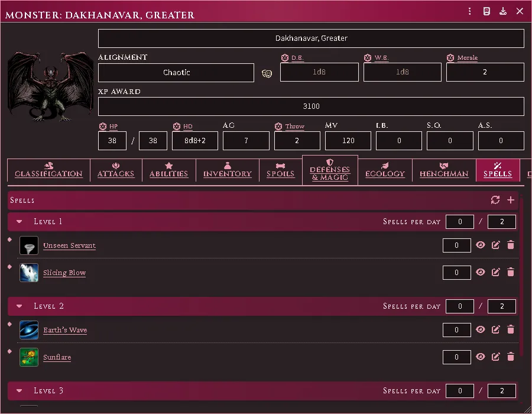Open the Unseen Servant spell link
532x414 pixels.
70,245
